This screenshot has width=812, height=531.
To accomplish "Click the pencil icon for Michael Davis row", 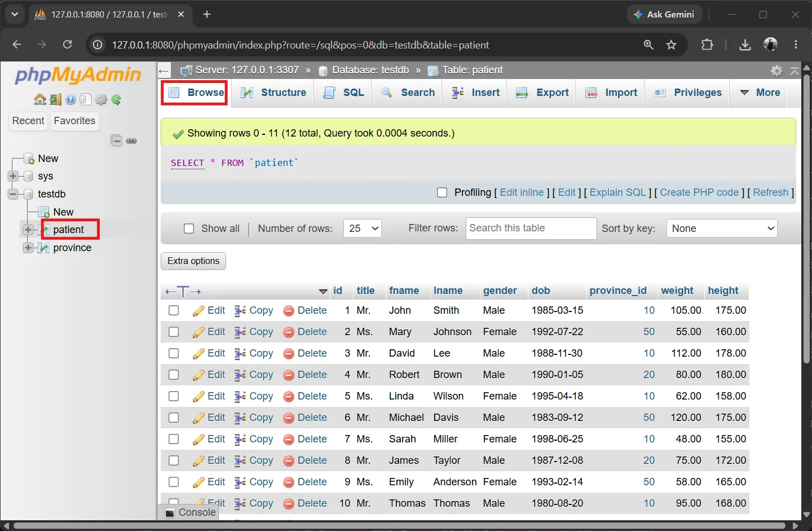I will pyautogui.click(x=198, y=418).
